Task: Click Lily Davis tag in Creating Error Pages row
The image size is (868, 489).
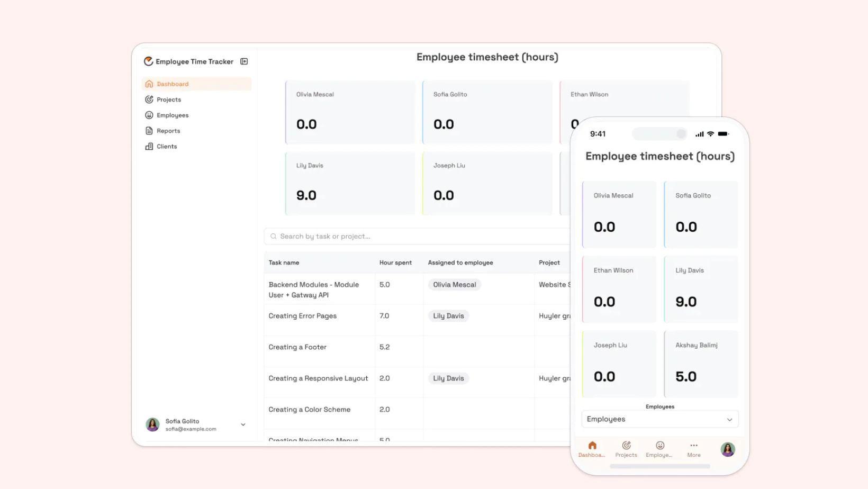Action: pyautogui.click(x=448, y=316)
